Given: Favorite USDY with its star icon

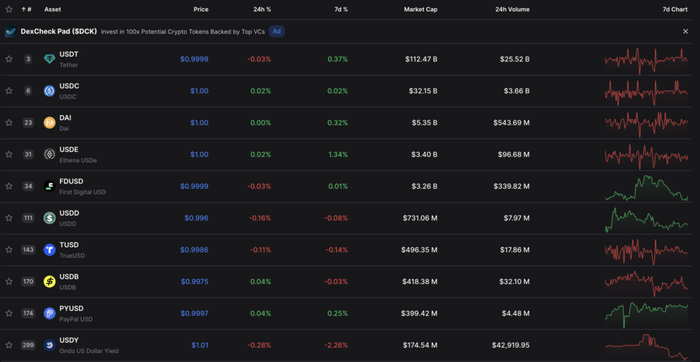Looking at the screenshot, I should [x=8, y=345].
